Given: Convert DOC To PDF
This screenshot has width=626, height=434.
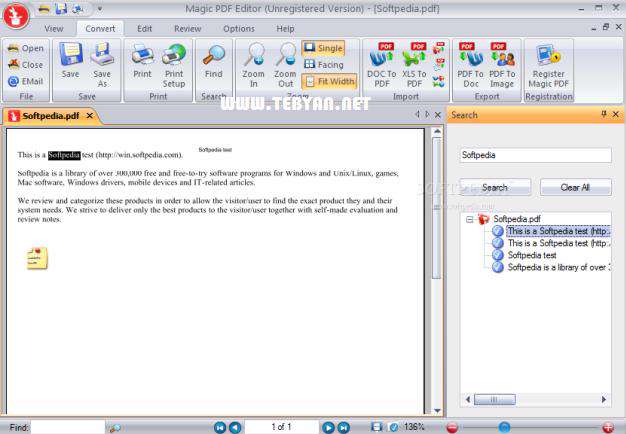Looking at the screenshot, I should tap(382, 65).
